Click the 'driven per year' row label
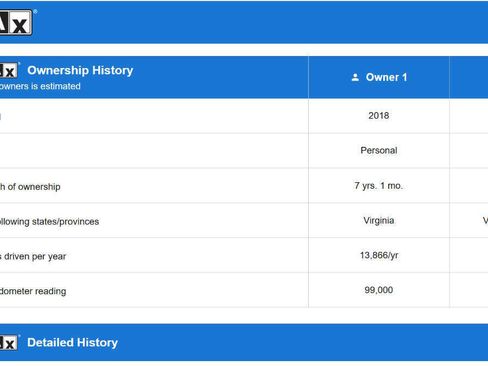488x366 pixels. (33, 256)
